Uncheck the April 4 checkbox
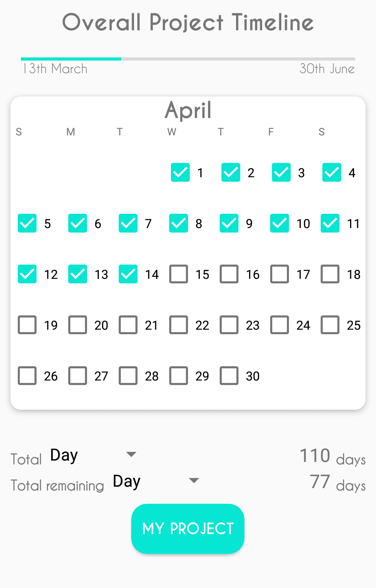Screen dimensions: 376x588 332,172
